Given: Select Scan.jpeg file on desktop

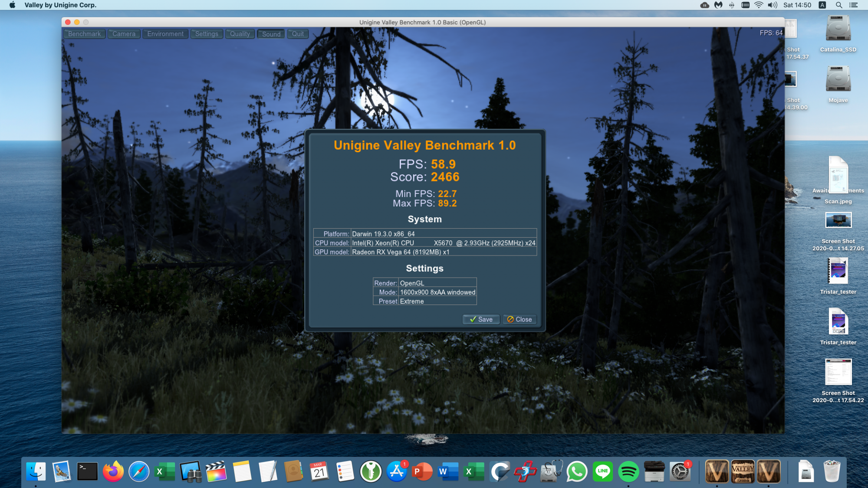Looking at the screenshot, I should 838,180.
